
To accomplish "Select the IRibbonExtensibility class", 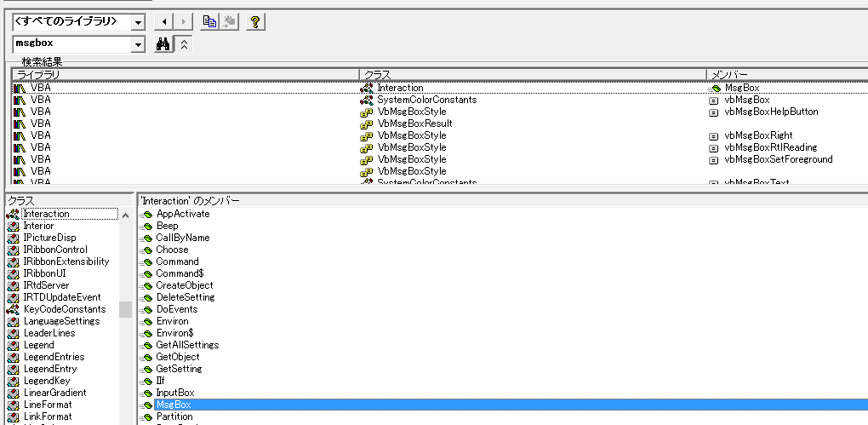I will click(x=66, y=261).
